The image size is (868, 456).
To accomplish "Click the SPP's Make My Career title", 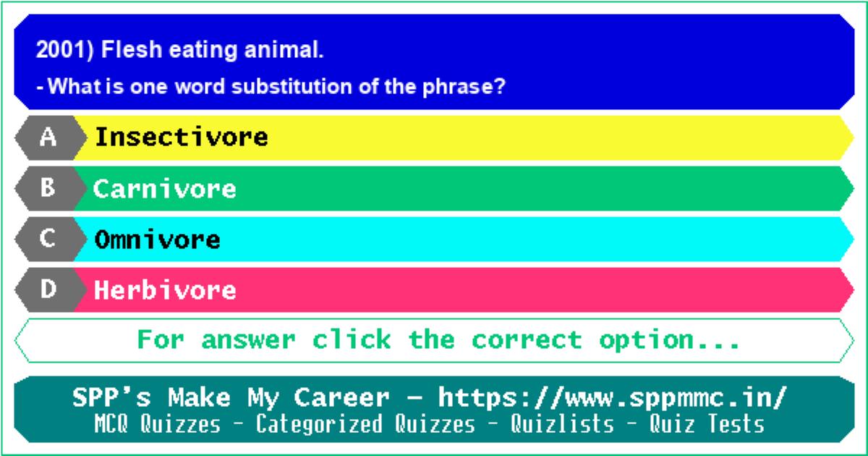I will point(231,398).
